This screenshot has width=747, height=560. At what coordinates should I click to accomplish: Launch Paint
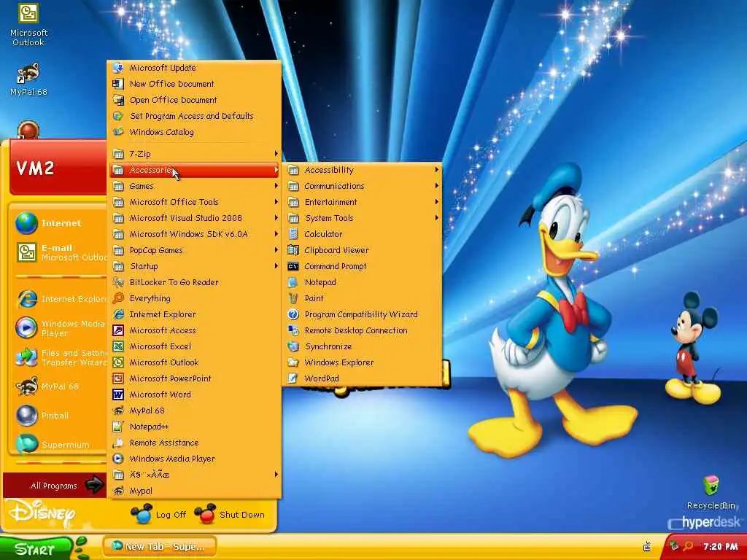pos(363,298)
